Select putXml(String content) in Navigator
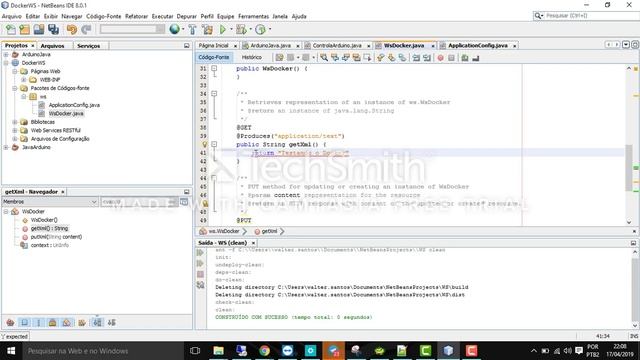640x360 pixels. click(x=56, y=237)
